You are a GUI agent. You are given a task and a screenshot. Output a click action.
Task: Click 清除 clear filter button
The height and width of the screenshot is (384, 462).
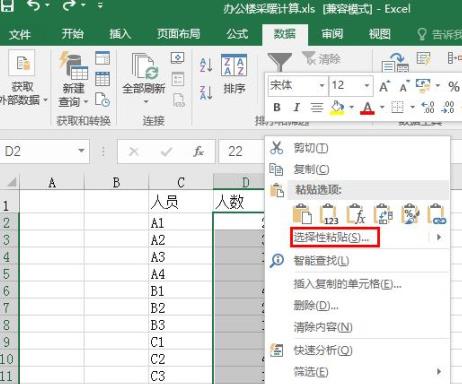(321, 59)
